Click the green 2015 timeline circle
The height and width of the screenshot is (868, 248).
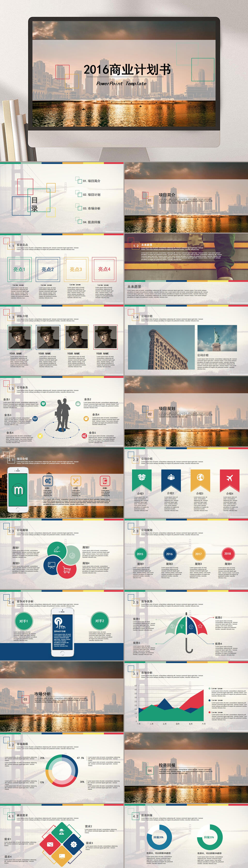140,554
